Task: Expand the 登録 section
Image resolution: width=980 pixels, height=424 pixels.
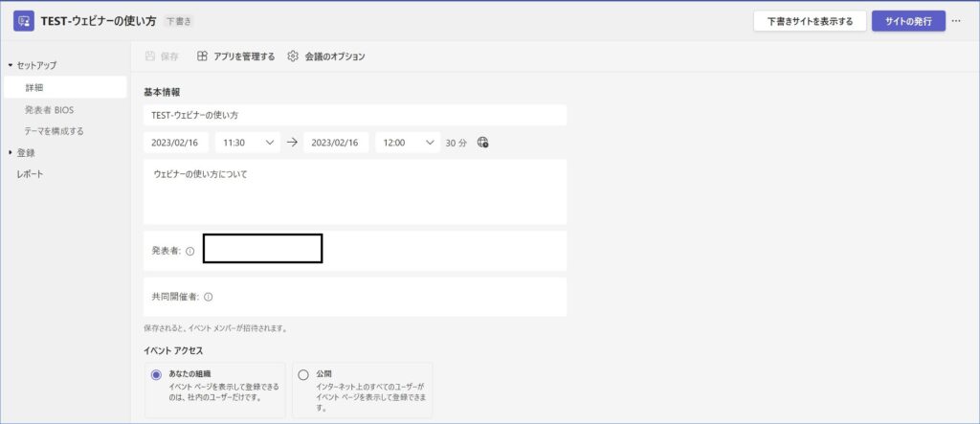Action: pyautogui.click(x=11, y=152)
